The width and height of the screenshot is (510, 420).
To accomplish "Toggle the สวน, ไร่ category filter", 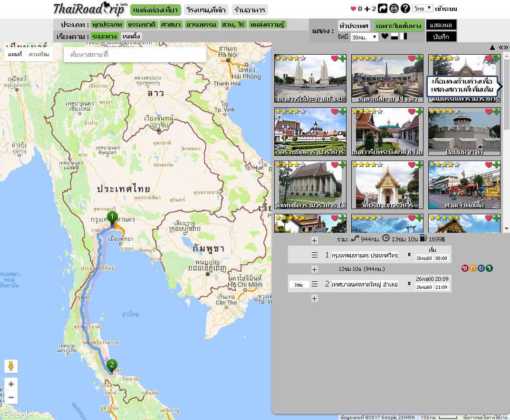I will (233, 24).
